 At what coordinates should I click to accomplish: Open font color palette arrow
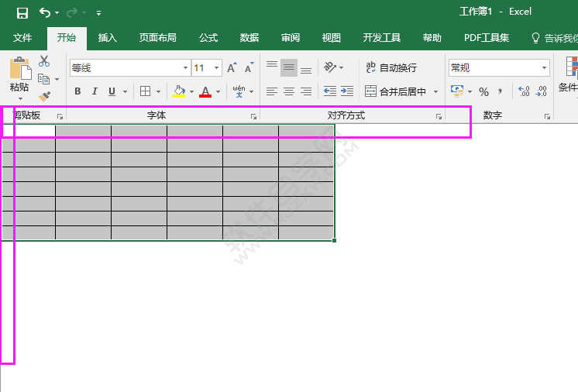tap(218, 91)
